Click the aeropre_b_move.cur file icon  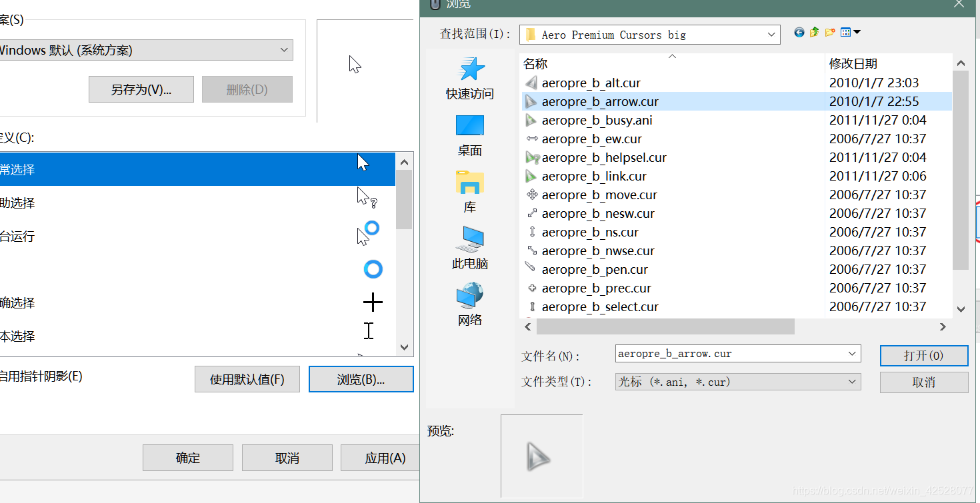tap(531, 195)
